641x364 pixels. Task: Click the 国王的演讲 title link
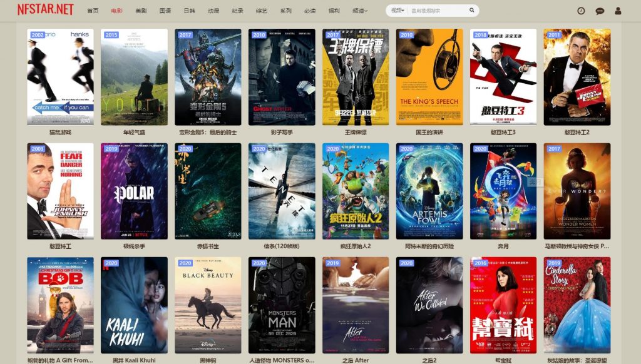(429, 133)
